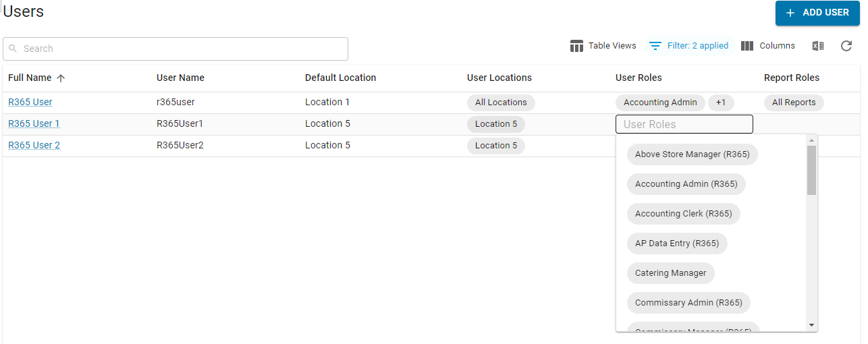Click the Table Views grid icon

click(x=576, y=46)
